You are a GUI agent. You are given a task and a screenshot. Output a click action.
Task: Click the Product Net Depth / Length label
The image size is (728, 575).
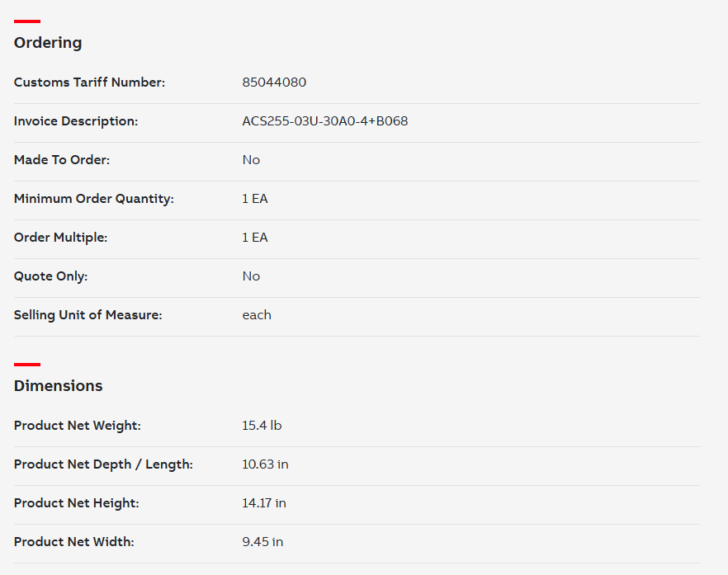[x=103, y=464]
